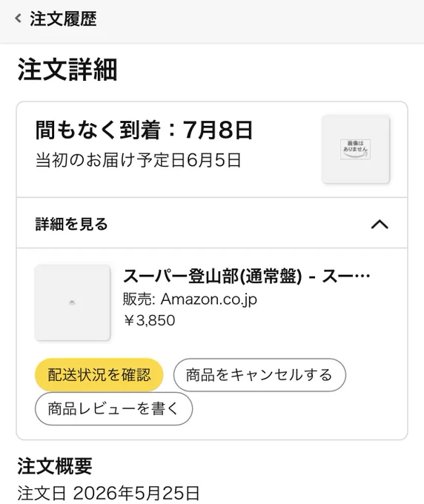
Task: Open the product thumbnail beside the price
Action: click(x=73, y=302)
